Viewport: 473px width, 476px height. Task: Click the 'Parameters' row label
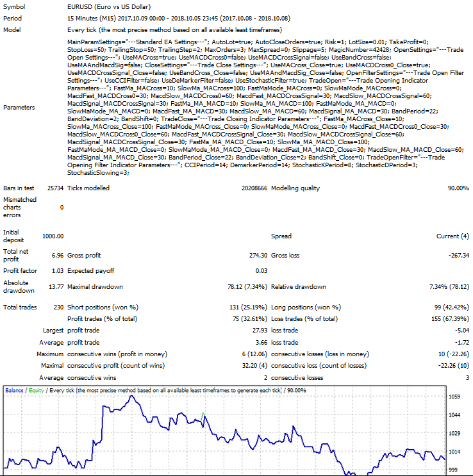pyautogui.click(x=19, y=108)
